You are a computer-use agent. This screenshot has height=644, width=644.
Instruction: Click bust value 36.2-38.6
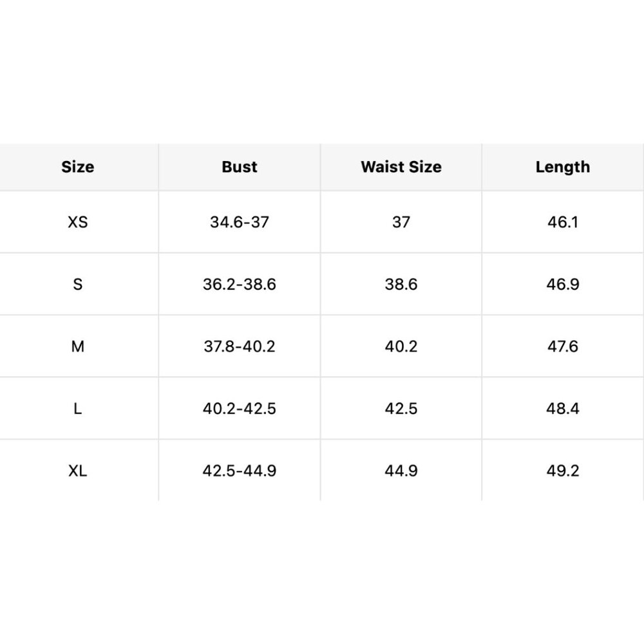pos(240,284)
